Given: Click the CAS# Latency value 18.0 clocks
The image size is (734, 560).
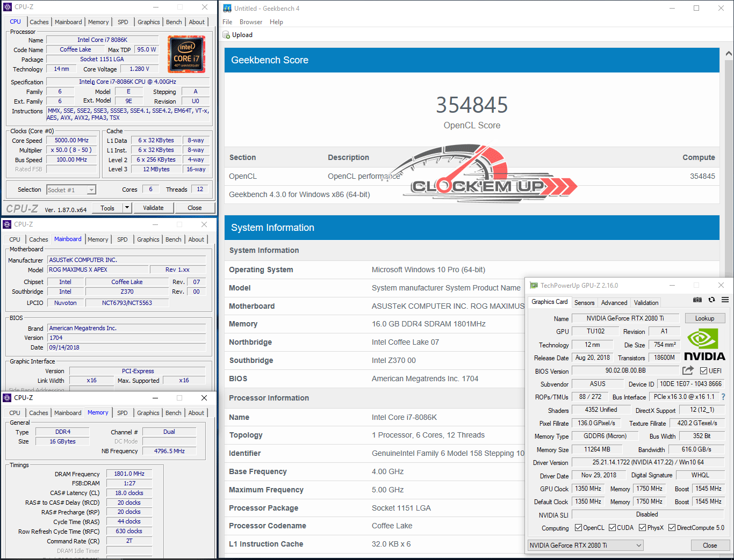Looking at the screenshot, I should (129, 493).
